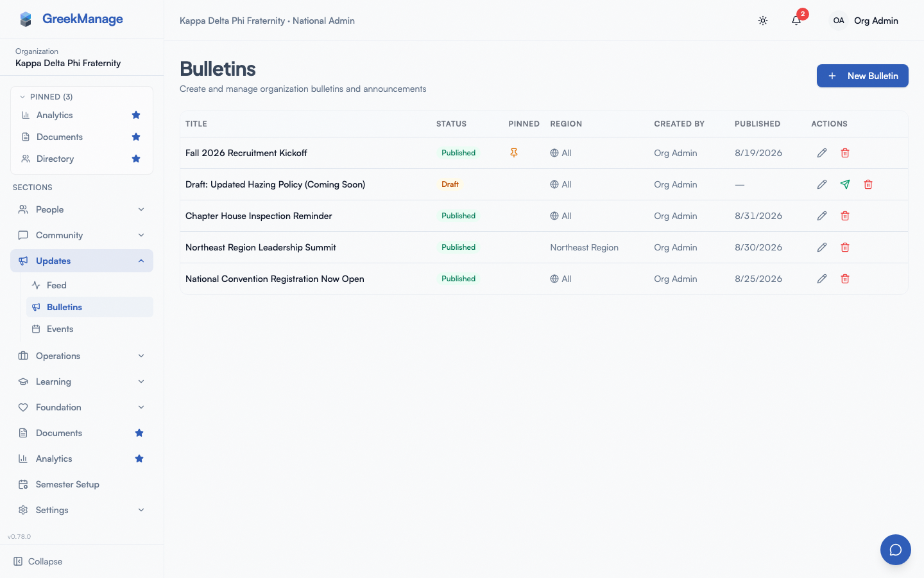Edit the Chapter House Inspection Reminder bulletin
This screenshot has height=578, width=924.
[x=822, y=216]
